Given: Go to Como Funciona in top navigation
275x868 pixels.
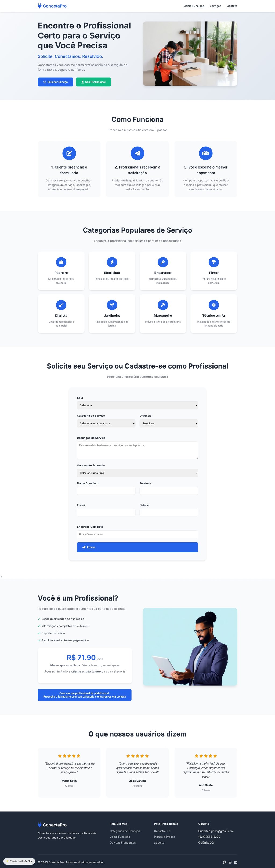Looking at the screenshot, I should pos(194,6).
